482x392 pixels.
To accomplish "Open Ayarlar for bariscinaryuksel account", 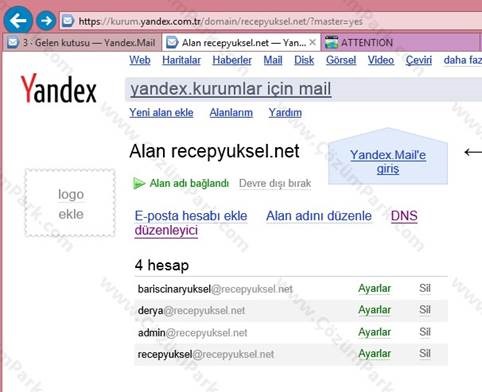I will pos(375,289).
